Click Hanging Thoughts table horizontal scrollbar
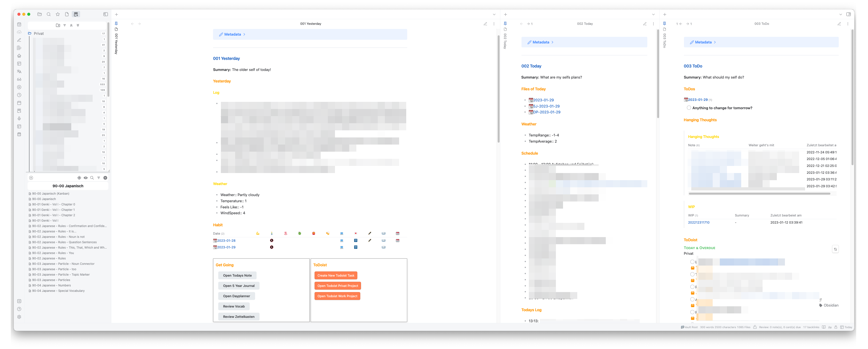868x349 pixels. tap(759, 194)
